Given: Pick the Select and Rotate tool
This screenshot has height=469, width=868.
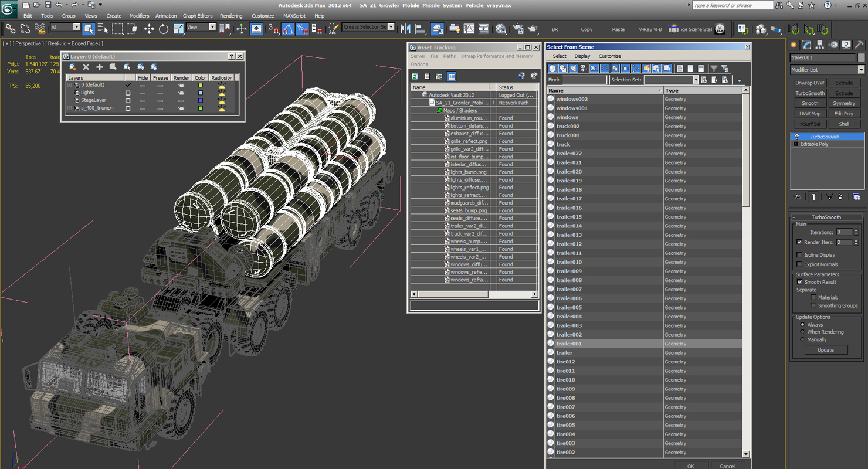Looking at the screenshot, I should click(x=164, y=28).
